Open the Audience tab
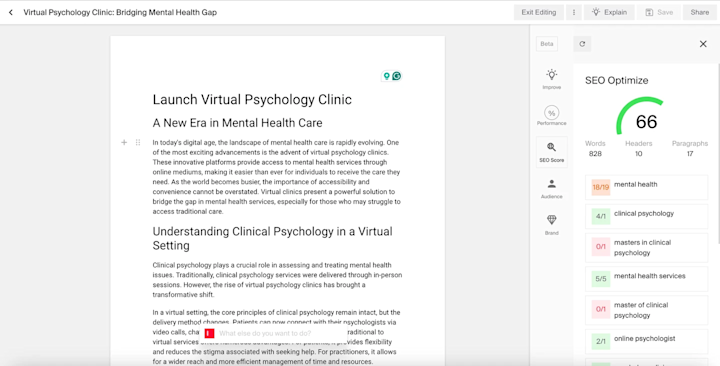This screenshot has width=720, height=366. pyautogui.click(x=551, y=189)
